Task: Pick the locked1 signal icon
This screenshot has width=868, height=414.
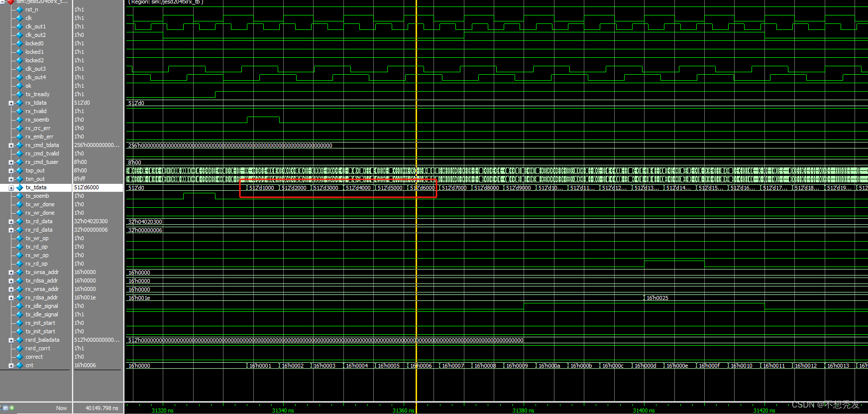Action: tap(19, 52)
